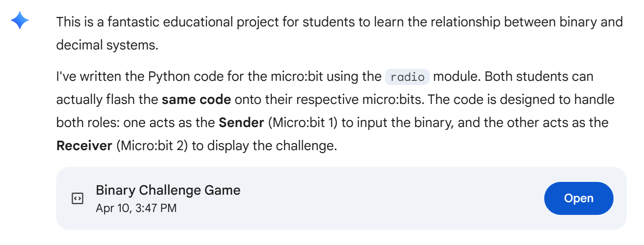Open the Binary Challenge Game artifact

tap(578, 198)
